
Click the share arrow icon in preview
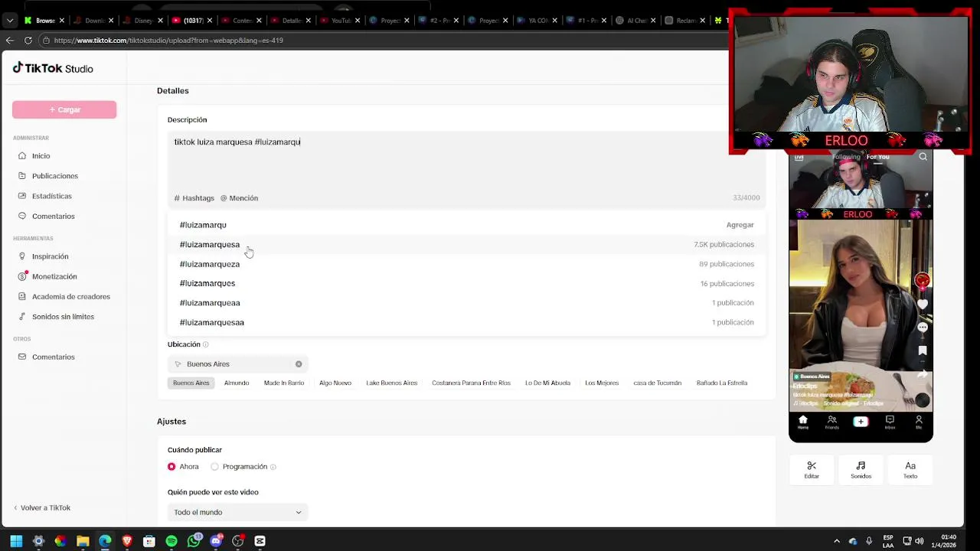point(923,373)
